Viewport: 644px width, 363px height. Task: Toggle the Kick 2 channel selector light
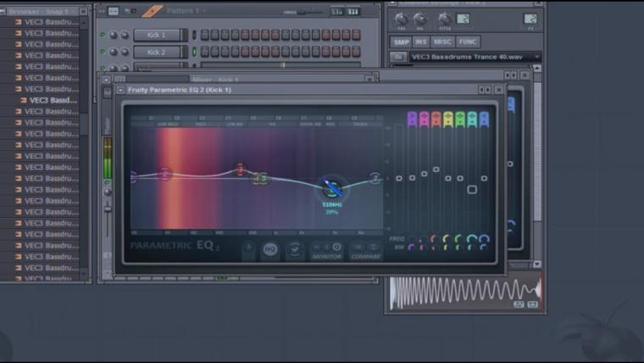[x=194, y=53]
